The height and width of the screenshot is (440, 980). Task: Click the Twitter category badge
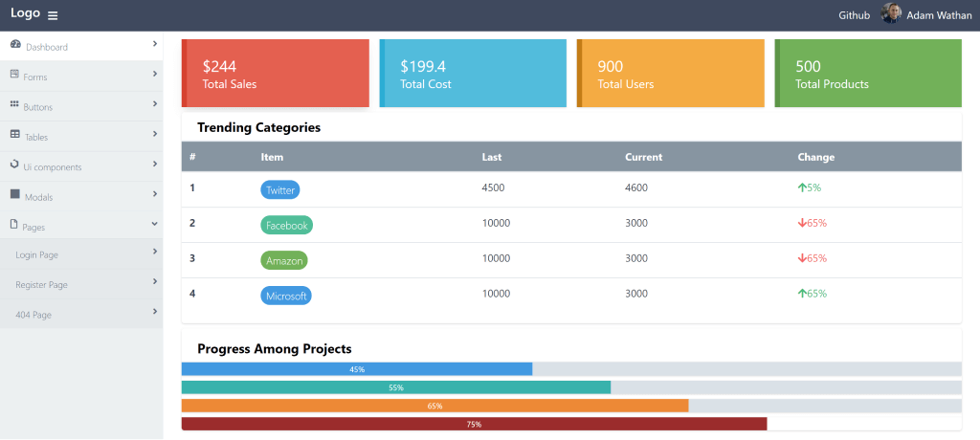(280, 190)
